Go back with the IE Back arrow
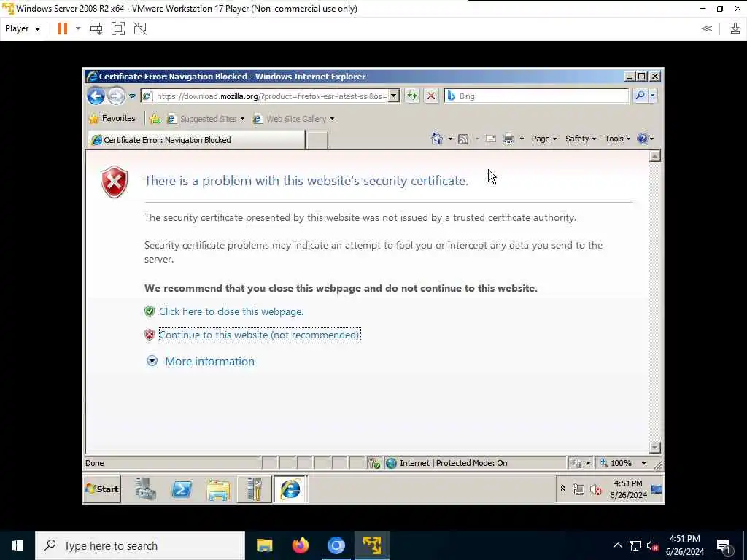 96,96
